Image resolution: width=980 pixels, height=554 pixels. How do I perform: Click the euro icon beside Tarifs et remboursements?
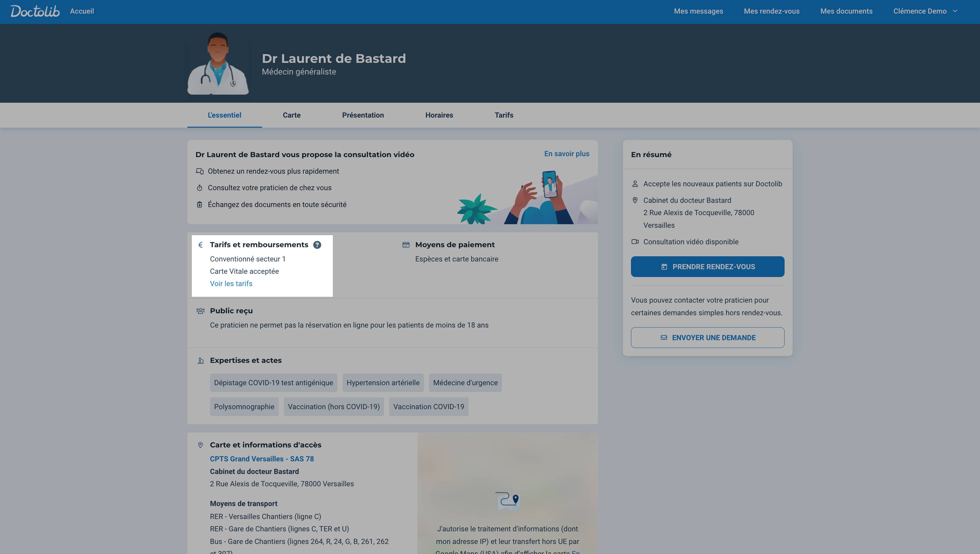tap(201, 245)
